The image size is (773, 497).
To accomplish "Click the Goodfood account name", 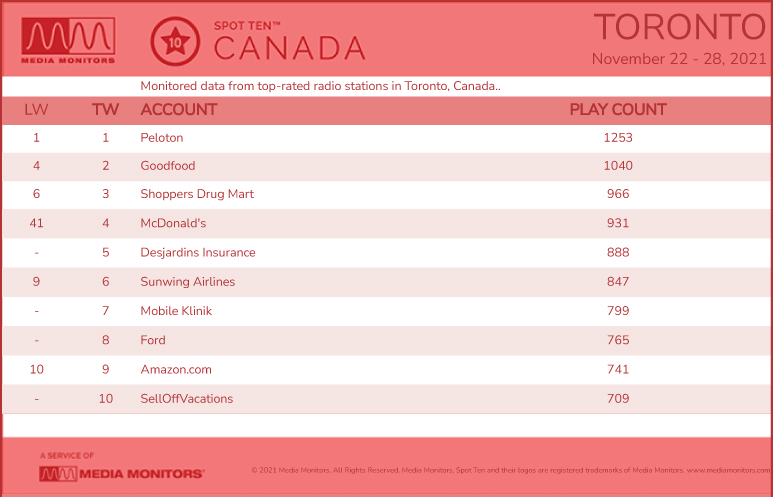I will [168, 166].
